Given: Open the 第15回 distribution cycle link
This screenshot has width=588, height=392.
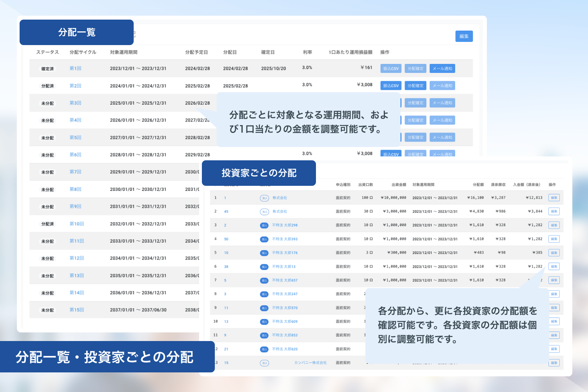Looking at the screenshot, I should point(77,310).
